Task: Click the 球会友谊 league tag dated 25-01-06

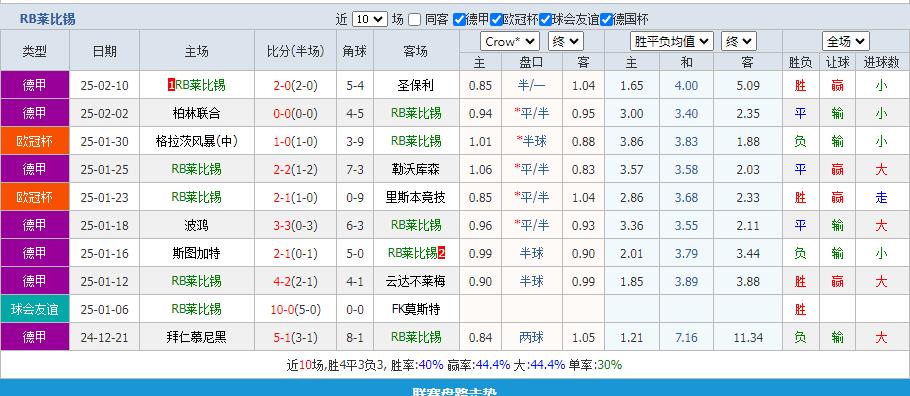Action: 35,309
